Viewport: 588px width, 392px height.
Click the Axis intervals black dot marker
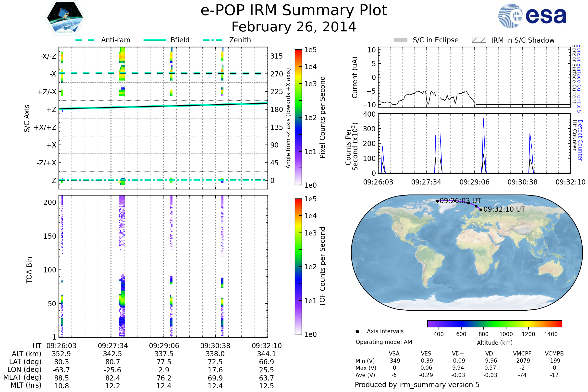(x=357, y=331)
